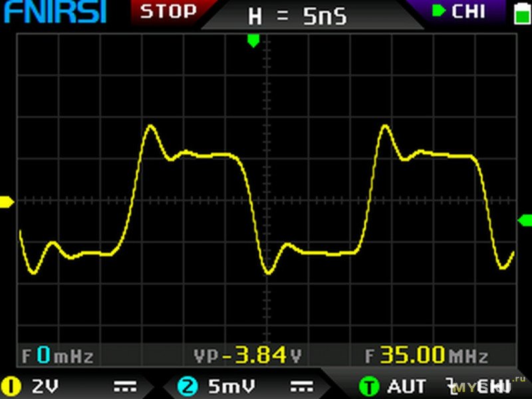Open the H = 5nS timebase setting
532x399 pixels.
click(x=297, y=16)
